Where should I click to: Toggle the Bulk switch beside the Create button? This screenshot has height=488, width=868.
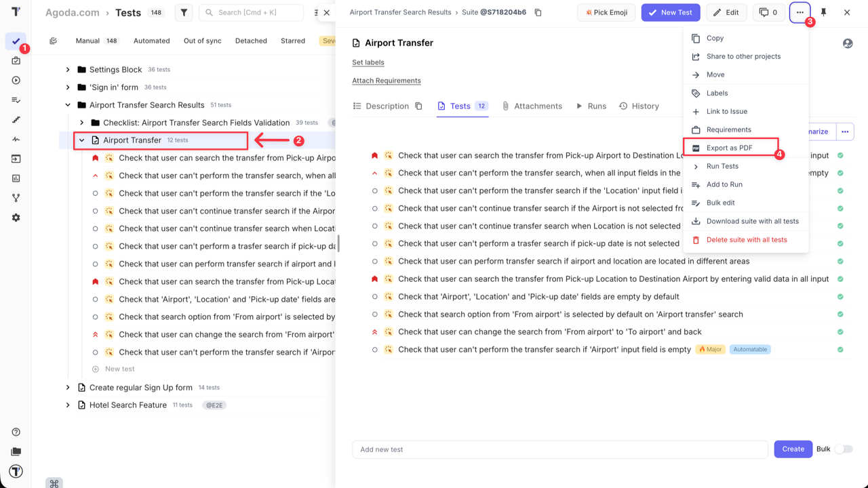pyautogui.click(x=843, y=449)
